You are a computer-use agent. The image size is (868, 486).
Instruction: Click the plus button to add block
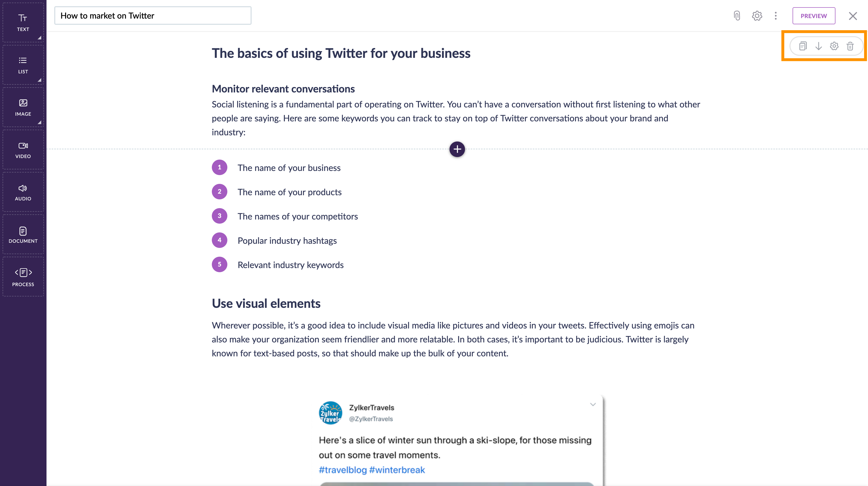pyautogui.click(x=457, y=149)
